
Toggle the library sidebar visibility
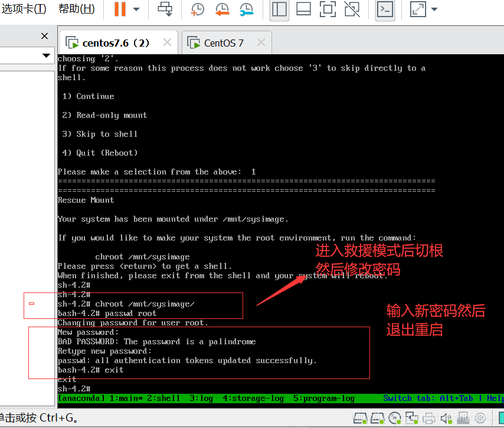279,10
